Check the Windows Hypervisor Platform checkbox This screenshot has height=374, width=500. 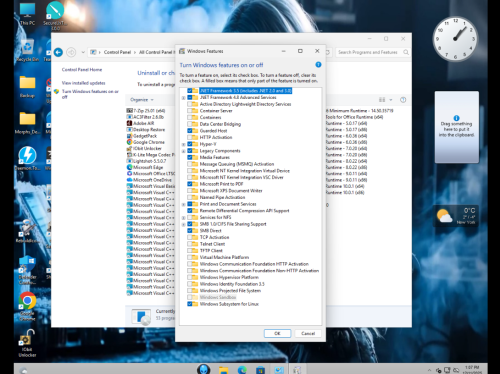pyautogui.click(x=189, y=277)
